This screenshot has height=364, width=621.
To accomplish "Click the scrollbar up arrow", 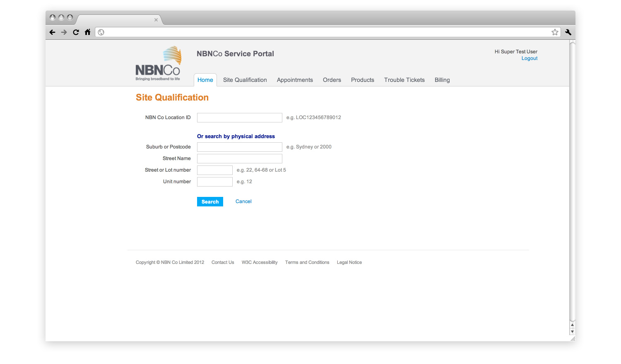I will pos(572,325).
